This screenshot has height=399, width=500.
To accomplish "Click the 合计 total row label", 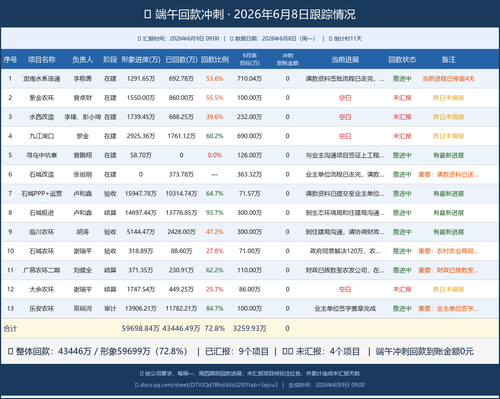I will pyautogui.click(x=10, y=329).
